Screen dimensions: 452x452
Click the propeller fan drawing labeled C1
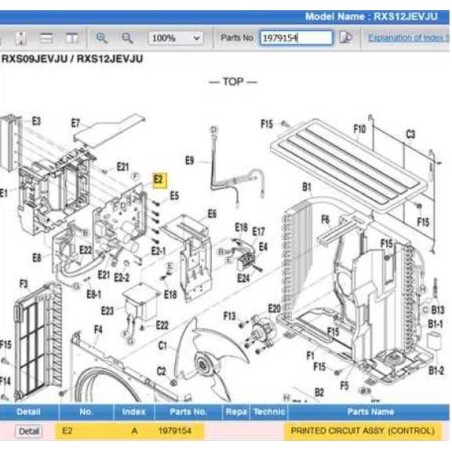(211, 358)
